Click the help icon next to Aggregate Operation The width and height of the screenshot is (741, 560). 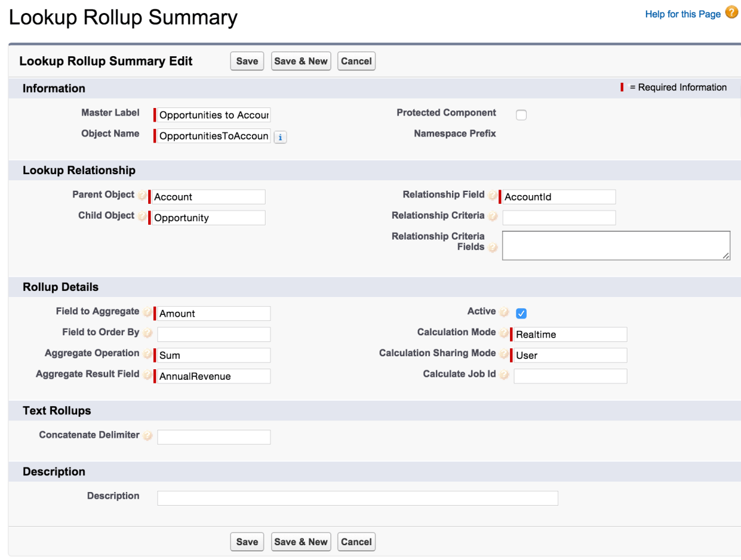[148, 355]
